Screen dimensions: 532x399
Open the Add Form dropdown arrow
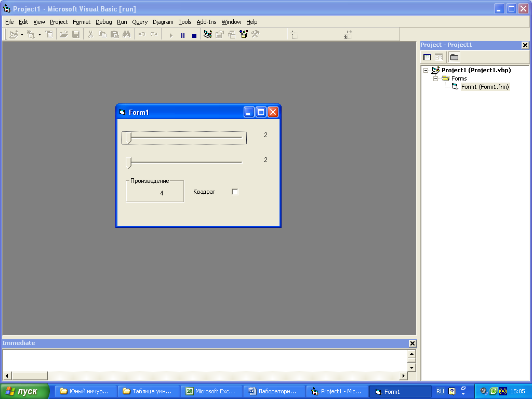click(x=39, y=35)
